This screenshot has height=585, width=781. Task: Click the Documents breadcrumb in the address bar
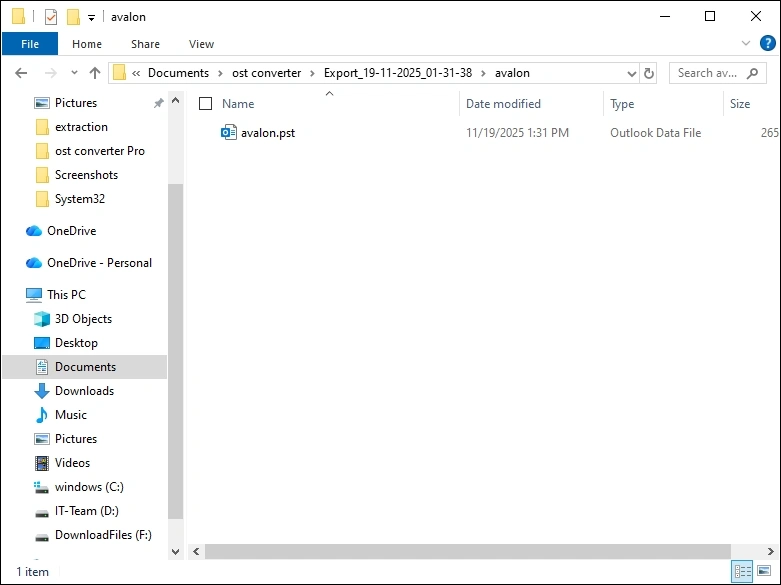pos(178,73)
